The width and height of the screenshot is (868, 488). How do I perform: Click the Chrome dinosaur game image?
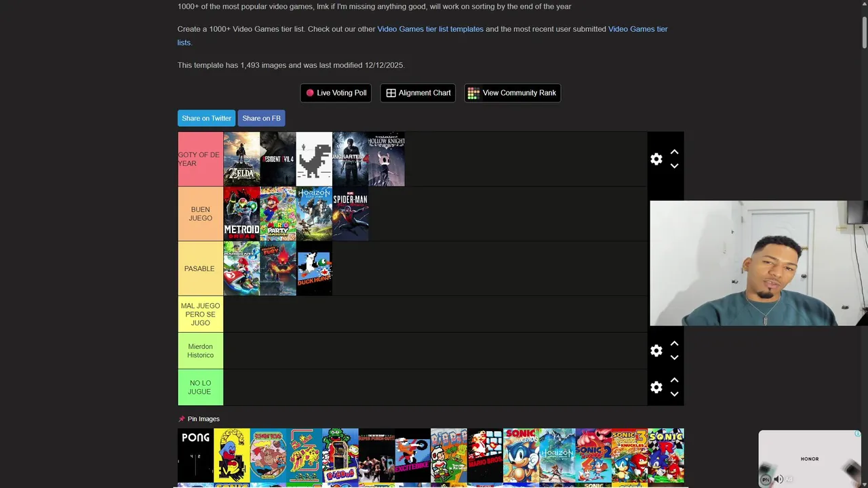click(x=314, y=159)
